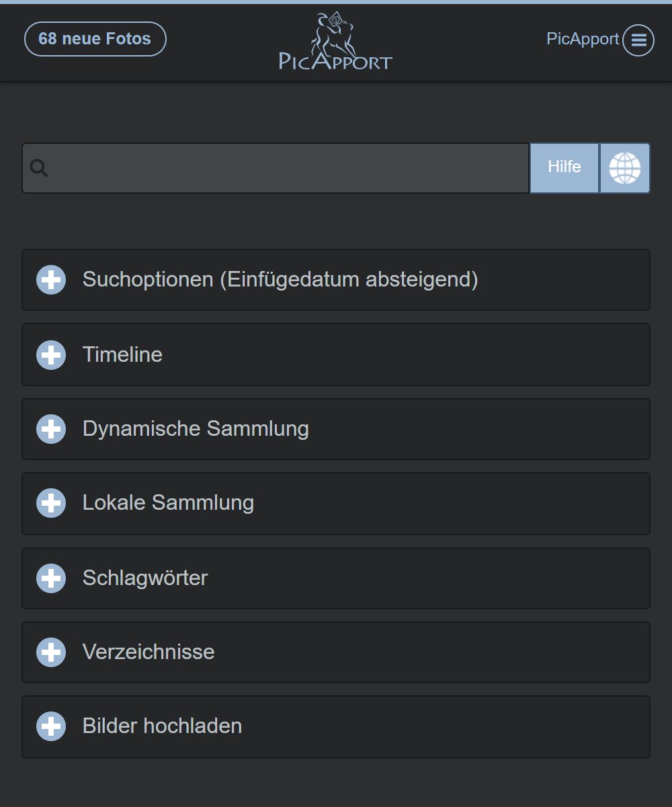Open the hamburger menu icon
The image size is (672, 807).
(638, 40)
